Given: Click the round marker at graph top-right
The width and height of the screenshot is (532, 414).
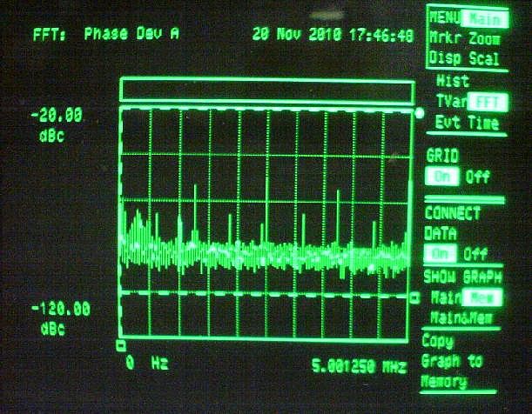Looking at the screenshot, I should point(420,113).
